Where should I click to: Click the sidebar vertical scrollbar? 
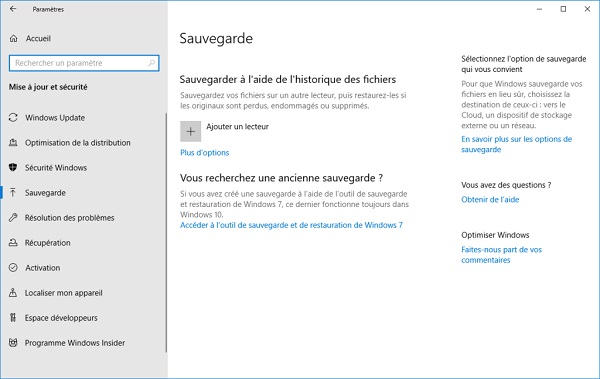click(166, 232)
